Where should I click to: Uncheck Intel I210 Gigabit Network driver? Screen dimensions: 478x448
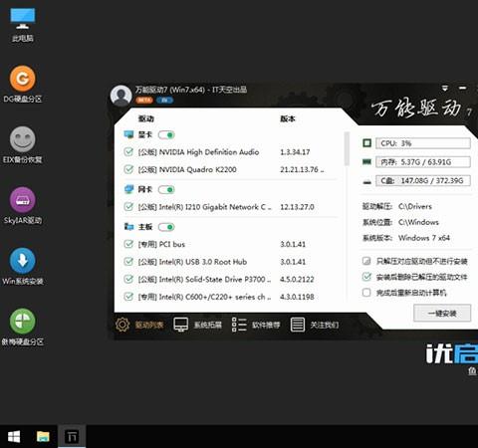(x=128, y=207)
